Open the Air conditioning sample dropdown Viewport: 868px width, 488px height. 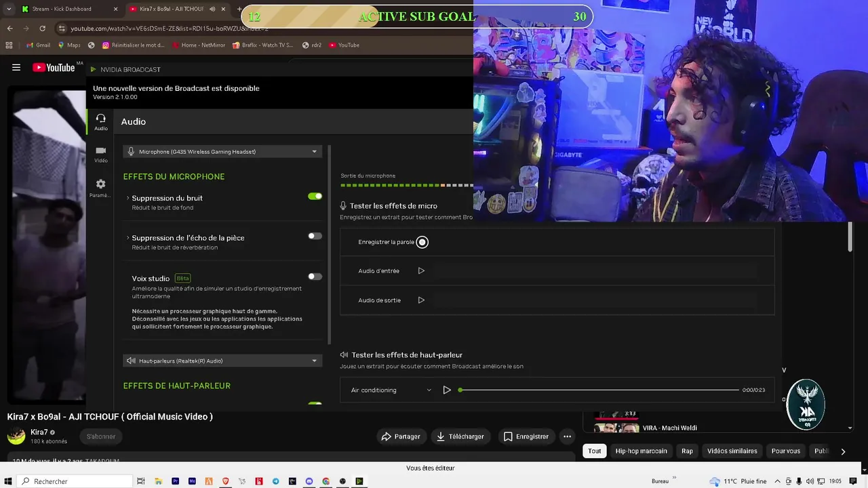point(391,390)
